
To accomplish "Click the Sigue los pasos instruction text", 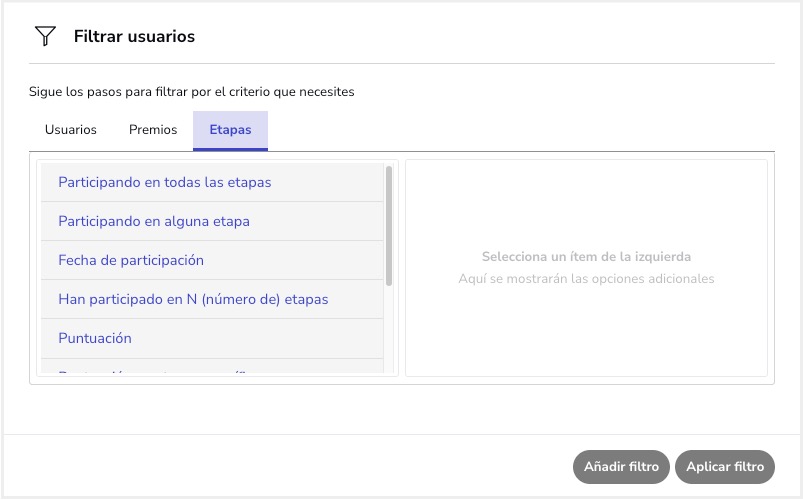I will tap(192, 92).
